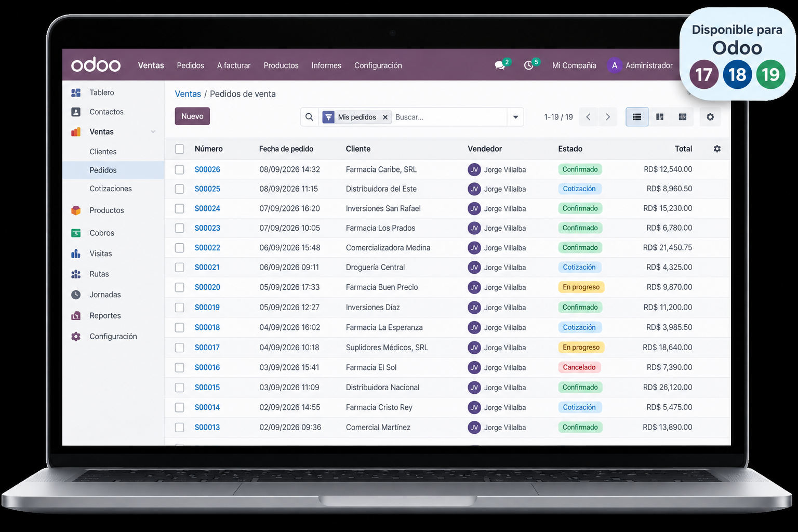Sort by the Fecha de pedido column
798x532 pixels.
(x=286, y=149)
